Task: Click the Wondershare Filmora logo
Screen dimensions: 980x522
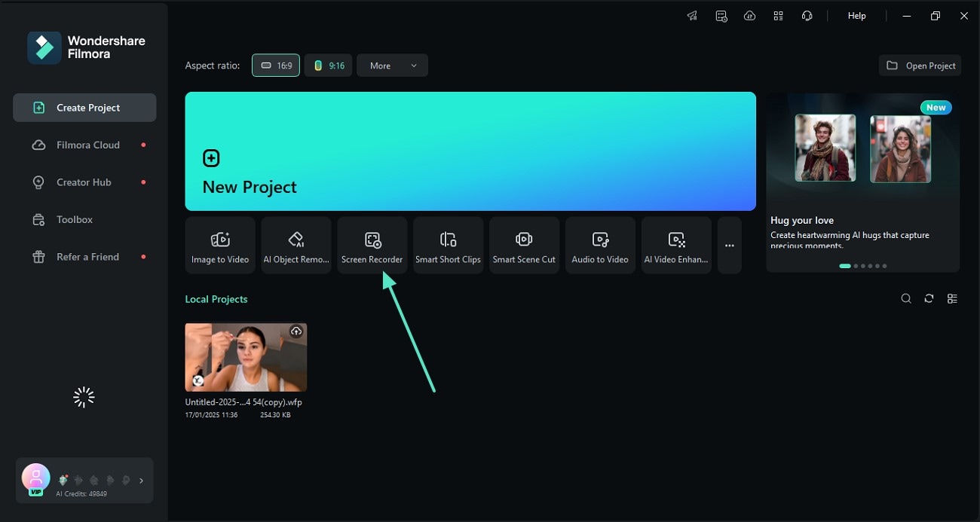Action: (x=86, y=47)
